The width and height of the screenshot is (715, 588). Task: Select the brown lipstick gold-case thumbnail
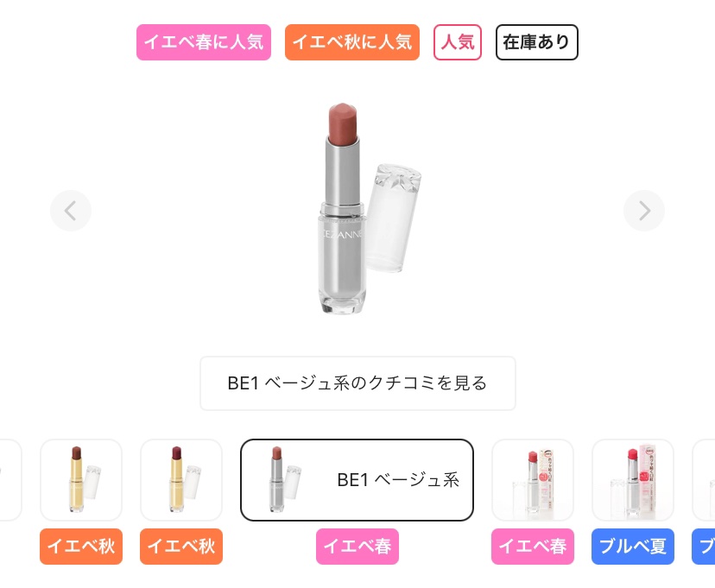coord(81,480)
